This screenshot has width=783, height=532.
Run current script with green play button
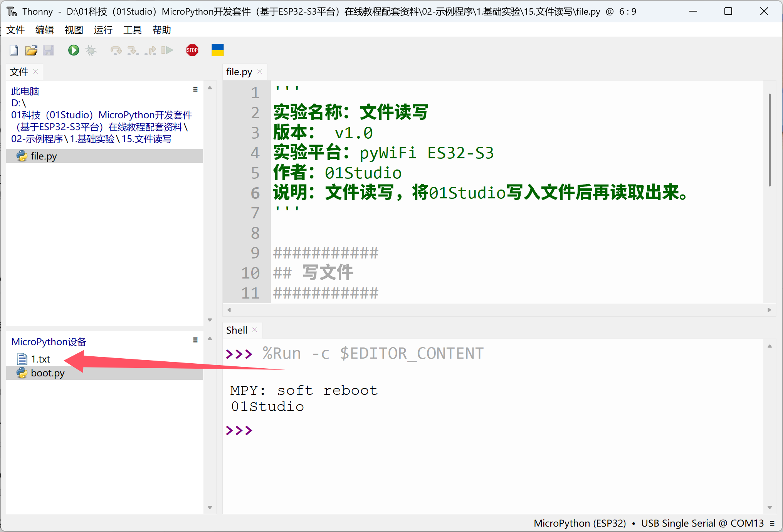[73, 50]
